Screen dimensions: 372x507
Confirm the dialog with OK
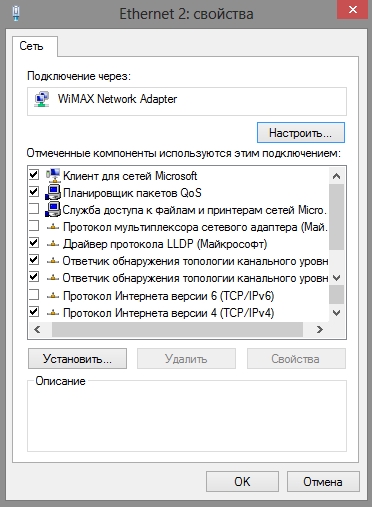click(x=242, y=481)
